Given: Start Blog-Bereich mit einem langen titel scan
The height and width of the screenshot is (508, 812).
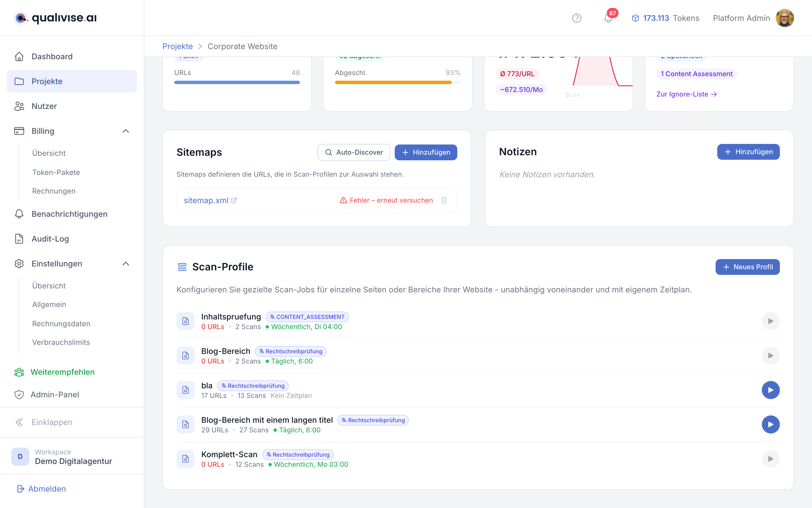Looking at the screenshot, I should 771,425.
